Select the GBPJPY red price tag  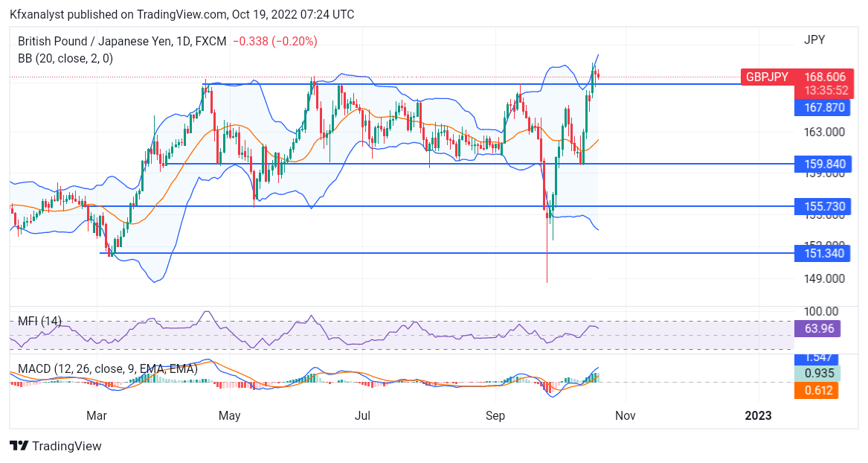click(767, 77)
